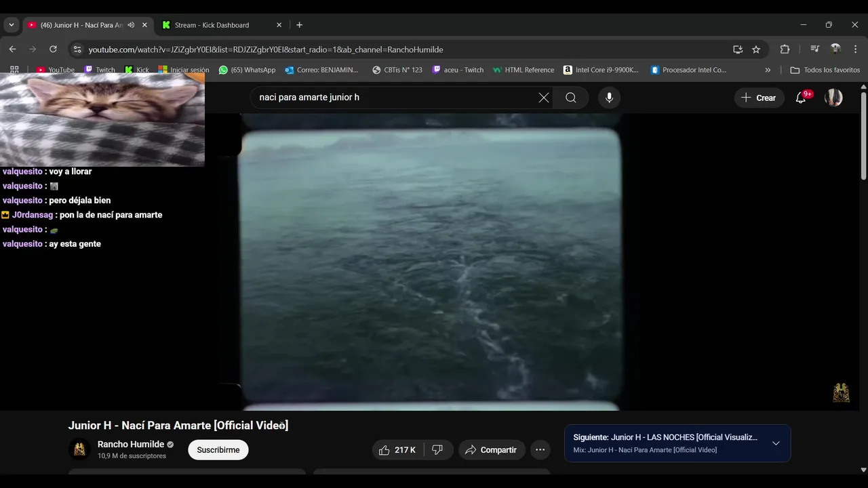The height and width of the screenshot is (488, 868).
Task: Run search with the magnifier button
Action: point(571,98)
